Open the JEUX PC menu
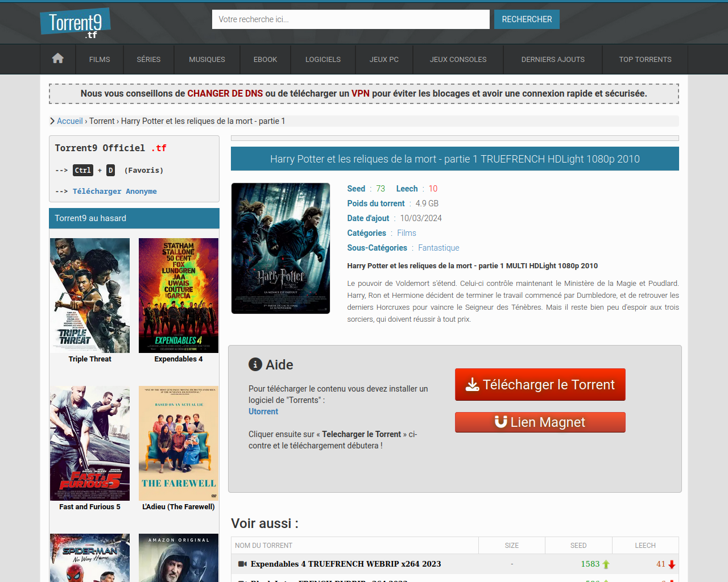This screenshot has height=582, width=728. click(x=384, y=59)
